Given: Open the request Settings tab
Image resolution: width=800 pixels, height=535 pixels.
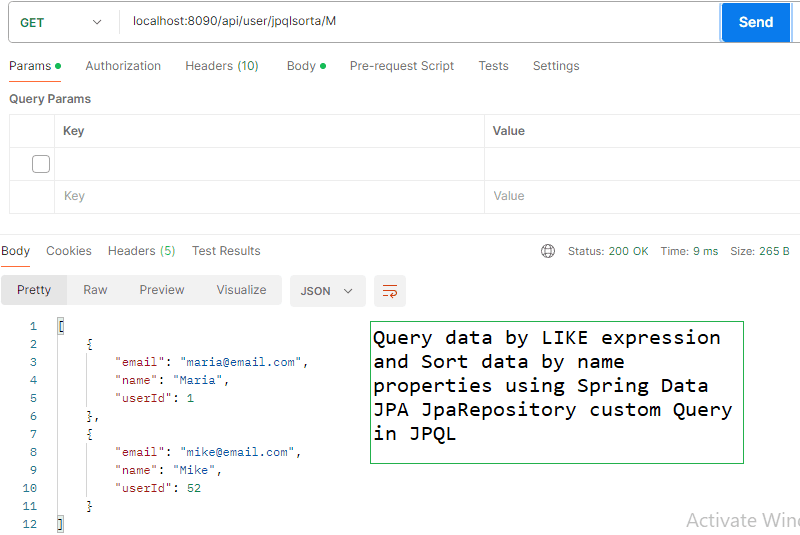Looking at the screenshot, I should (x=555, y=66).
